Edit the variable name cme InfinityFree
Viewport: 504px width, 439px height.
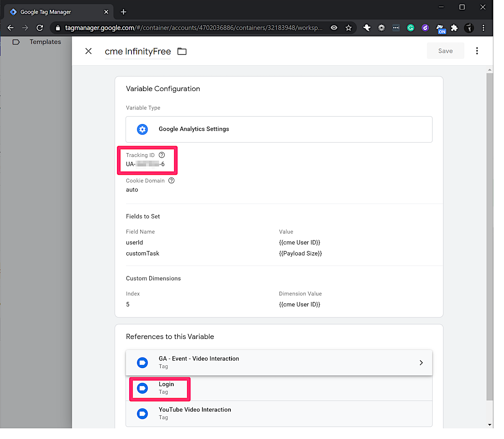(x=138, y=52)
